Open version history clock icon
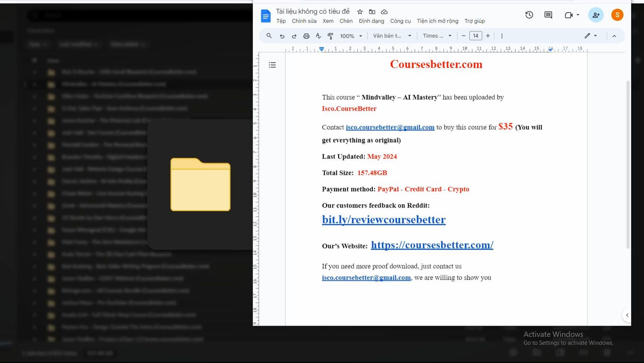The image size is (644, 363). (529, 15)
